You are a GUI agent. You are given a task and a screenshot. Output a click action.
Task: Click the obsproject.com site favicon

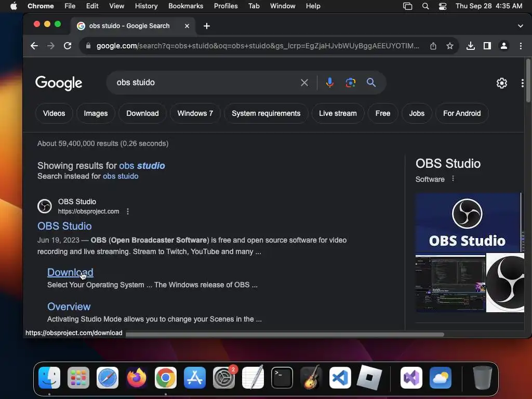pyautogui.click(x=45, y=206)
